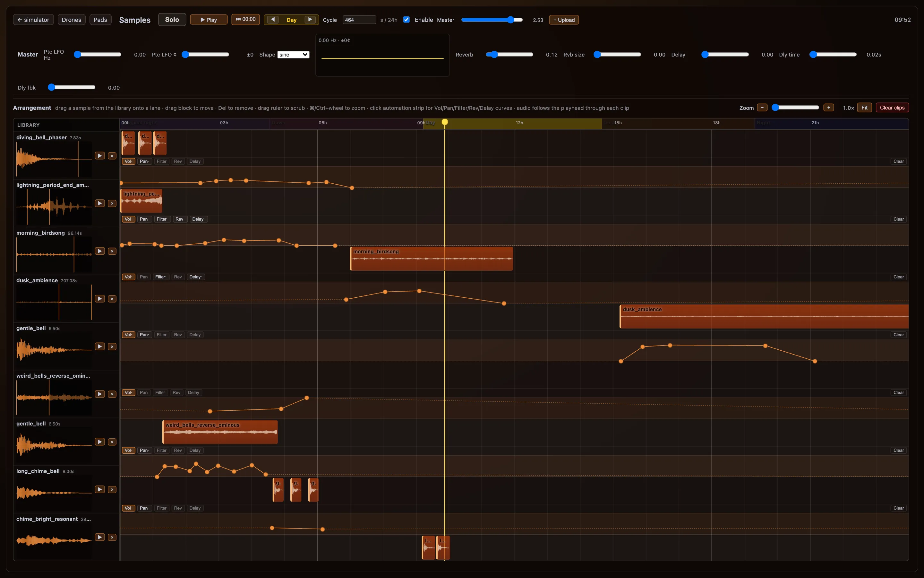Image resolution: width=924 pixels, height=578 pixels.
Task: Remove morning_birdsong from the library
Action: 112,251
